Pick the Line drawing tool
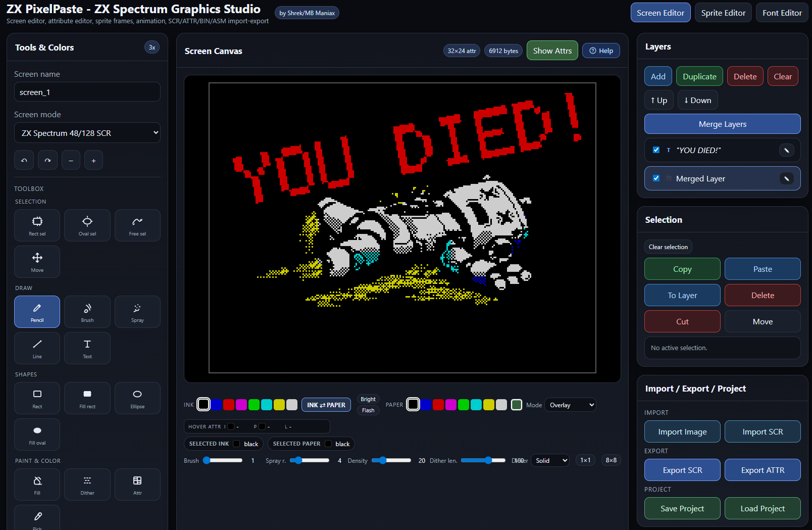 tap(37, 348)
